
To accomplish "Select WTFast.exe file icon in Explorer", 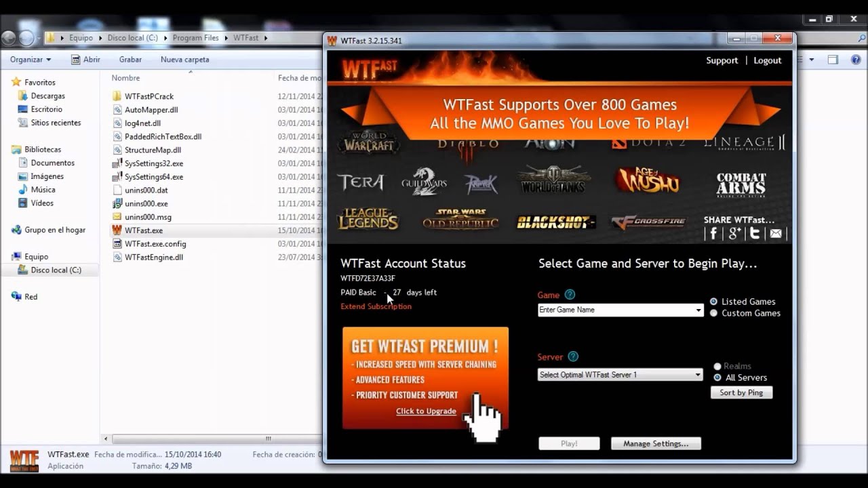I will 117,230.
